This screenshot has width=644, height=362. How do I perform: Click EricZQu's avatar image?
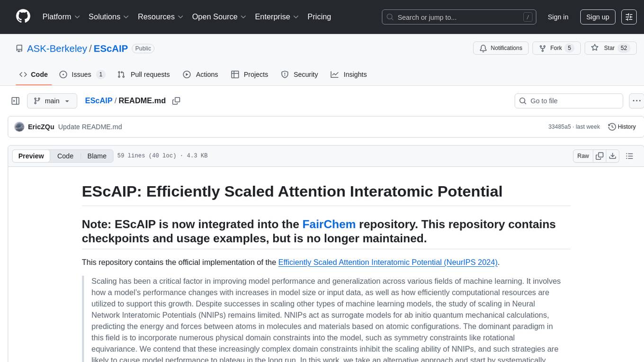pyautogui.click(x=19, y=127)
